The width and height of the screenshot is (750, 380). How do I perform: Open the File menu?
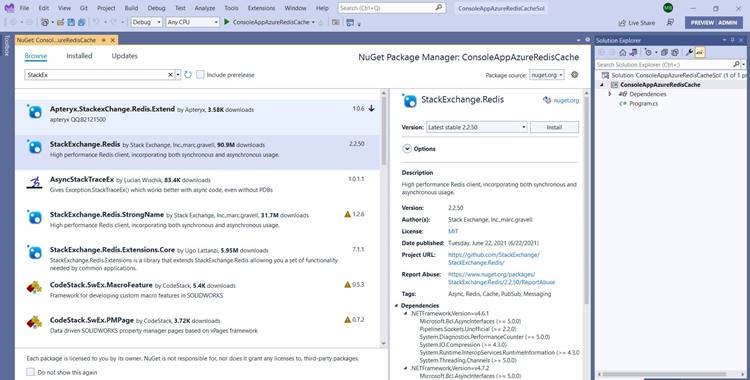click(x=24, y=8)
